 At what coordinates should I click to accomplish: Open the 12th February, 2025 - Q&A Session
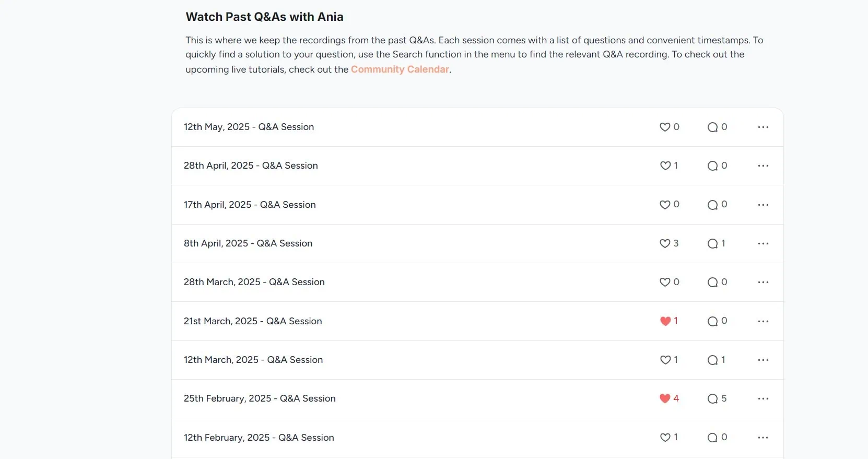[x=259, y=438]
